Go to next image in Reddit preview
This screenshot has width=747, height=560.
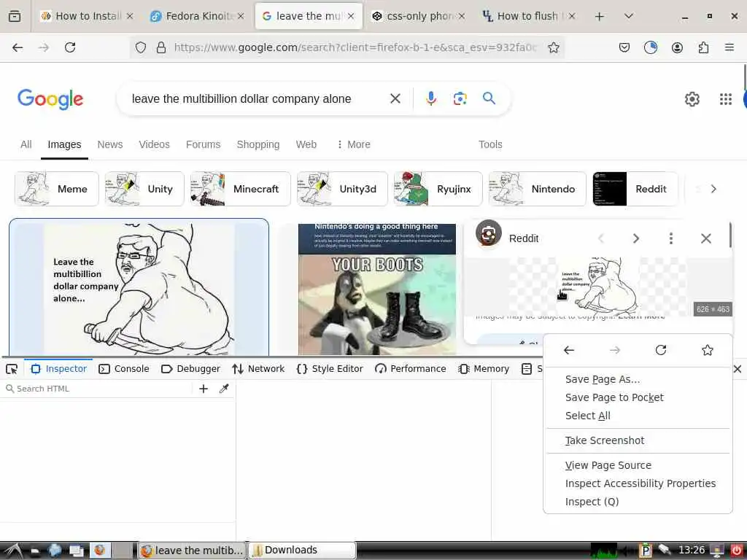pyautogui.click(x=635, y=238)
